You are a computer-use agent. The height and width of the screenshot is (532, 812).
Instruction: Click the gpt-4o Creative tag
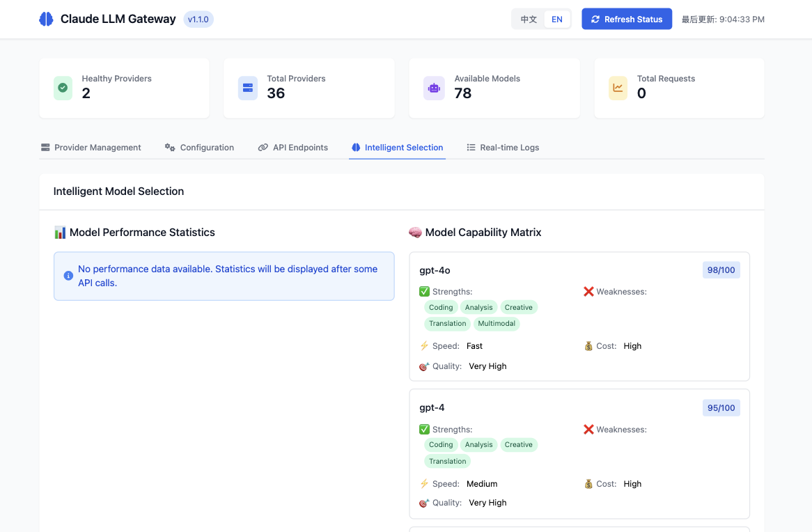pyautogui.click(x=518, y=307)
